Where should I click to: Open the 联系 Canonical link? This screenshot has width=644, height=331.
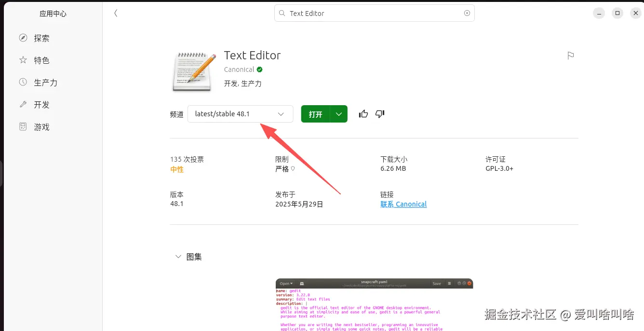[403, 204]
